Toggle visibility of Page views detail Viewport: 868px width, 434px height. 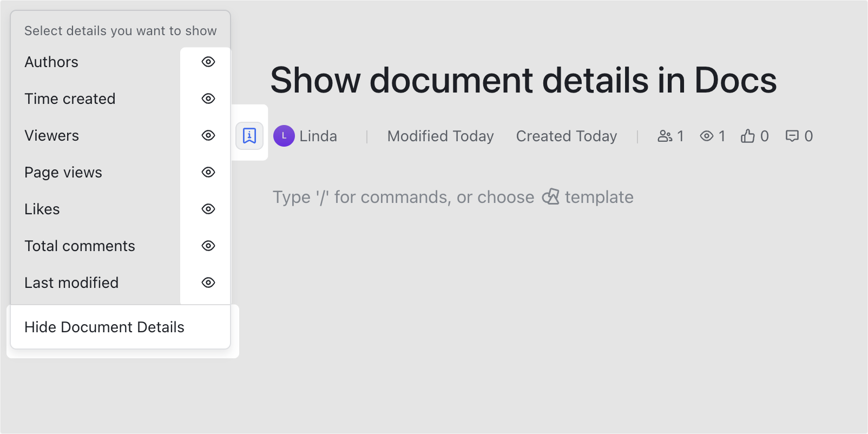pos(208,172)
